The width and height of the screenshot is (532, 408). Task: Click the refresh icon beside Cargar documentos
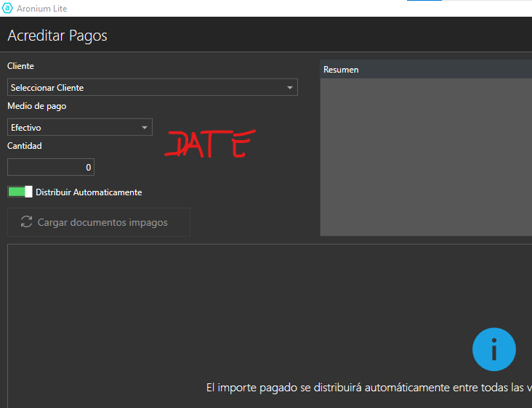27,222
